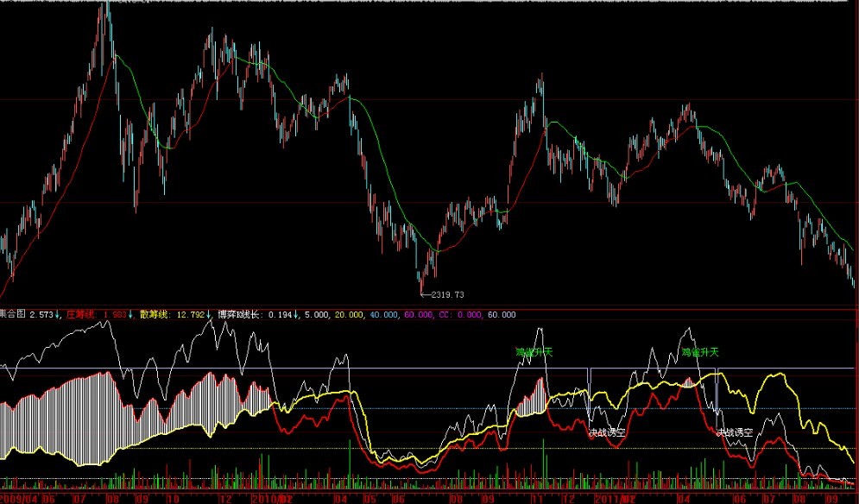Click the 5.000 parameter value
The width and height of the screenshot is (859, 504).
(x=317, y=314)
